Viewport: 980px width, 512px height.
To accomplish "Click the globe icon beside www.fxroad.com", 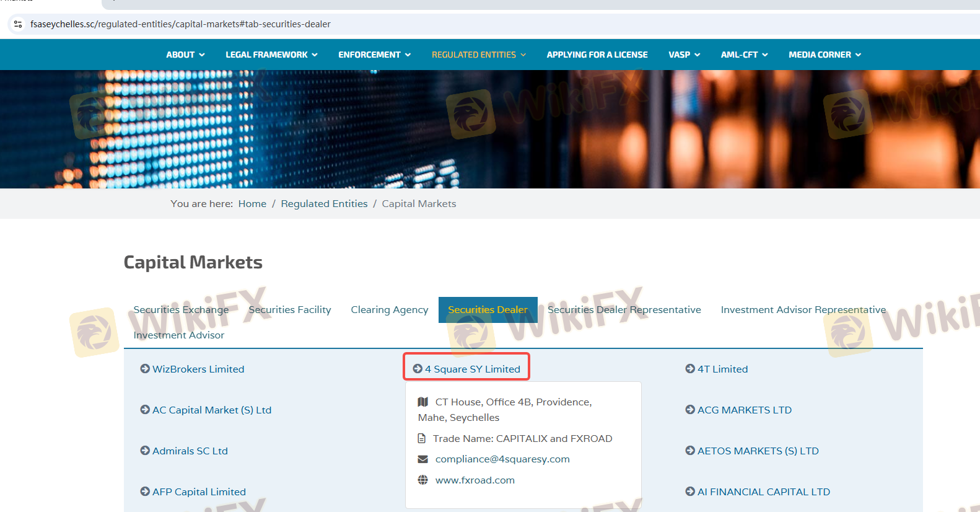I will [x=423, y=480].
